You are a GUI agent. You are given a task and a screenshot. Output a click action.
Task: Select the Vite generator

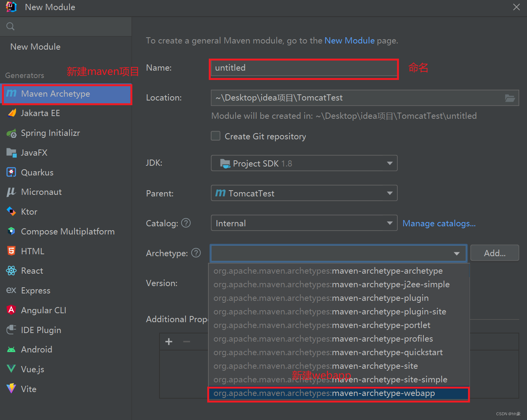coord(66,389)
